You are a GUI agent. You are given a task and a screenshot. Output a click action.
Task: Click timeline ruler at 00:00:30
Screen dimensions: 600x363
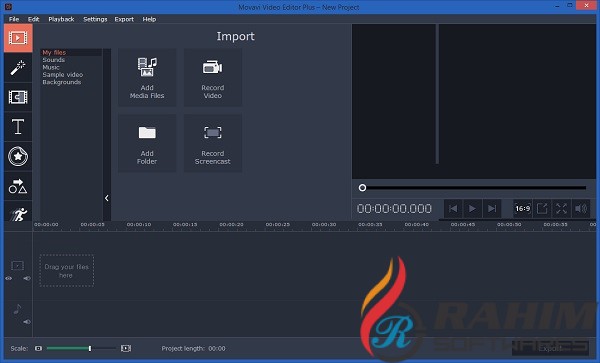tap(324, 225)
